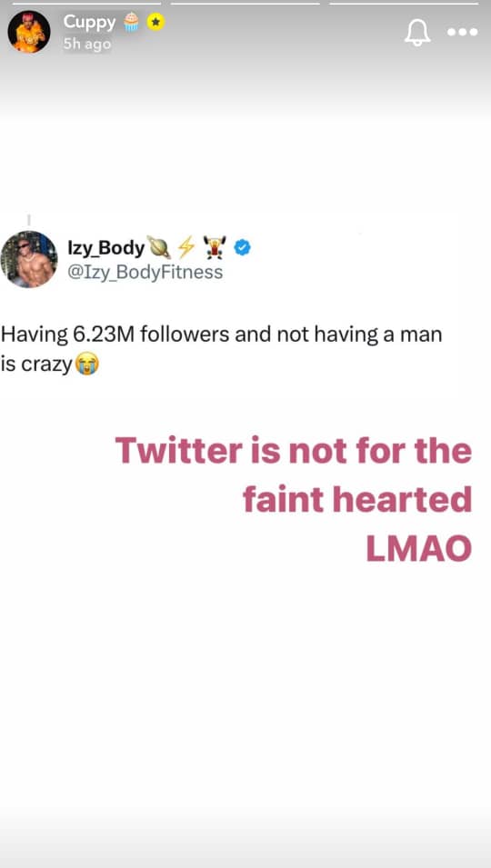This screenshot has width=491, height=868.
Task: Jump to the first story segment bar
Action: [x=86, y=4]
